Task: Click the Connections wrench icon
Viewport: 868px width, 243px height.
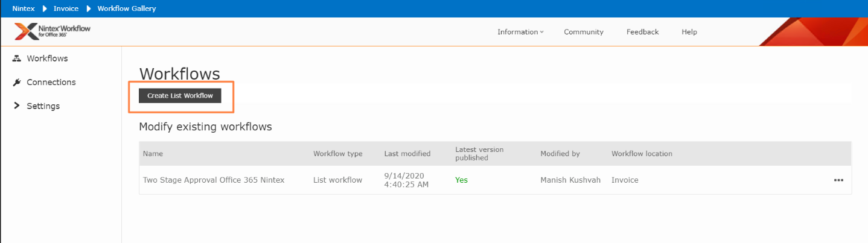Action: (17, 82)
